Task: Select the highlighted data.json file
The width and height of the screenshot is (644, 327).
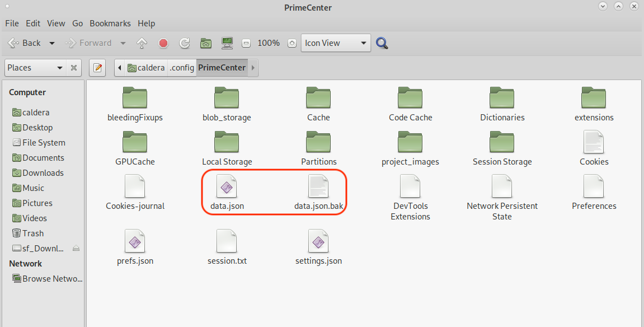Action: coord(227,191)
